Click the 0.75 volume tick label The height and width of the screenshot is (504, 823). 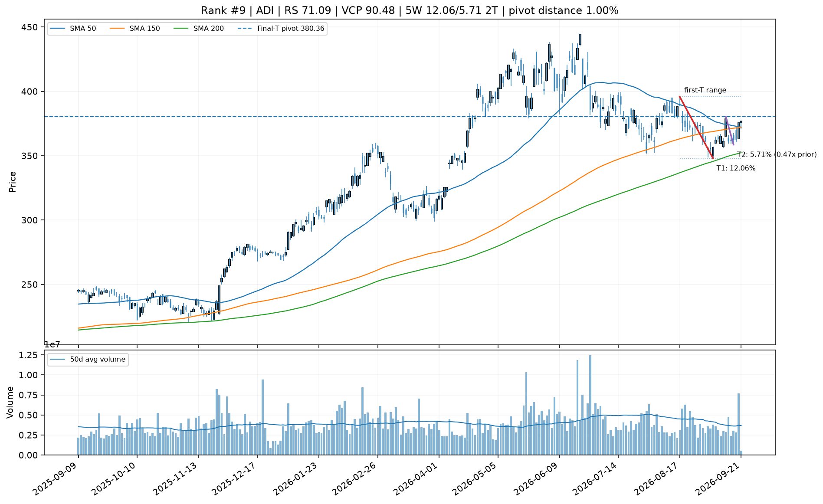[x=28, y=395]
